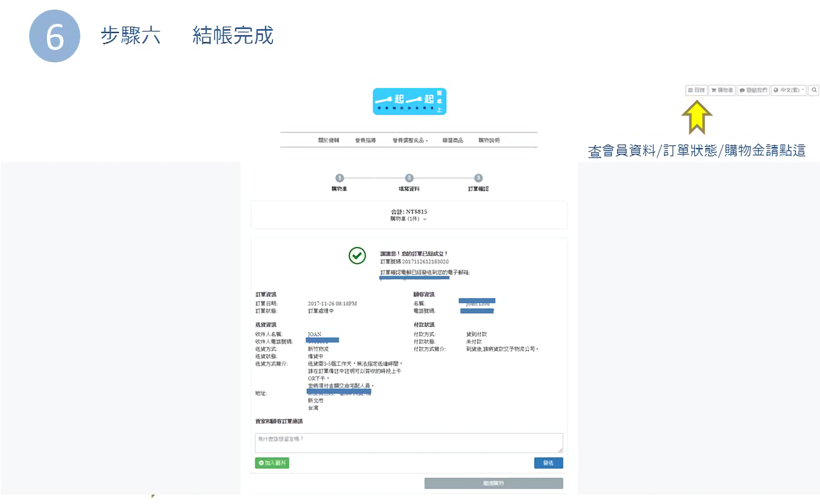Open the 購物說明 navigation item
Screen dimensions: 820x504
coord(489,140)
